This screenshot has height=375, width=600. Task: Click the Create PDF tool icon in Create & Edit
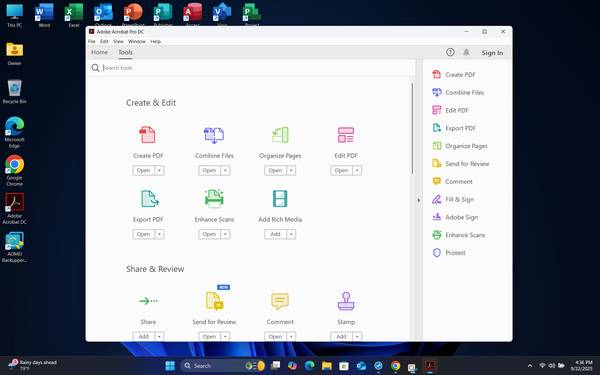click(147, 135)
